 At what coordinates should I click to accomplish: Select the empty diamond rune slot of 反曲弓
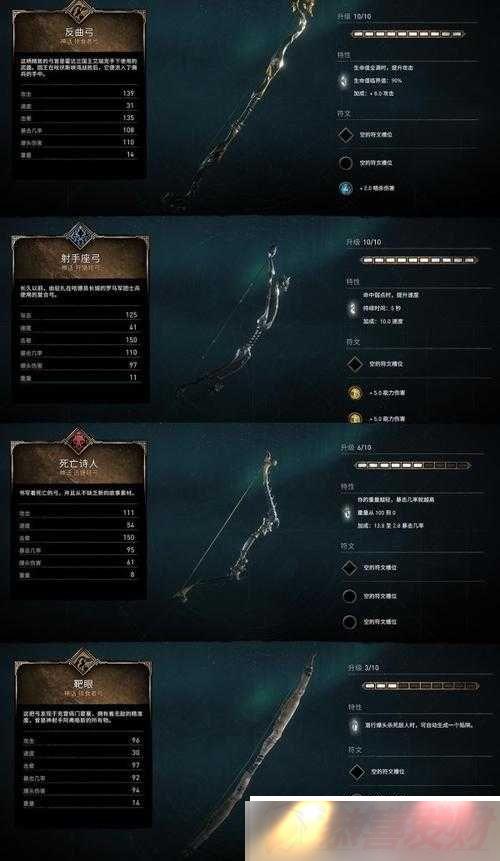(346, 134)
